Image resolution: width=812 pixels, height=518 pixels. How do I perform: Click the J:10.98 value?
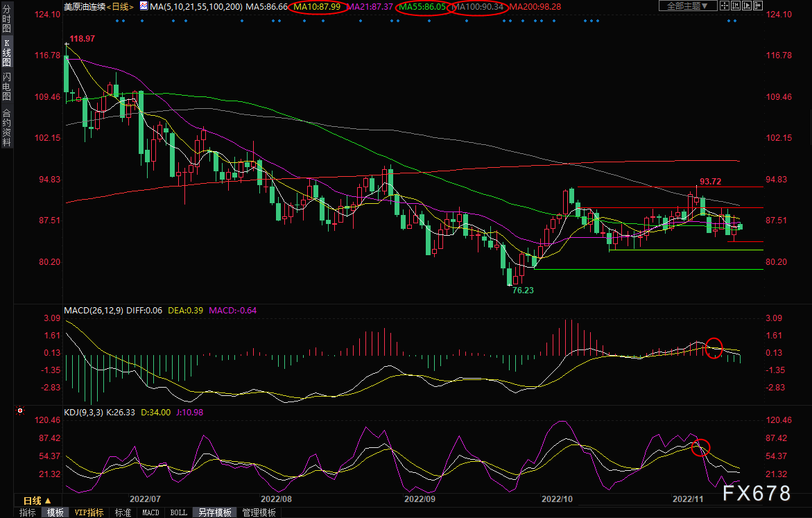pyautogui.click(x=189, y=413)
